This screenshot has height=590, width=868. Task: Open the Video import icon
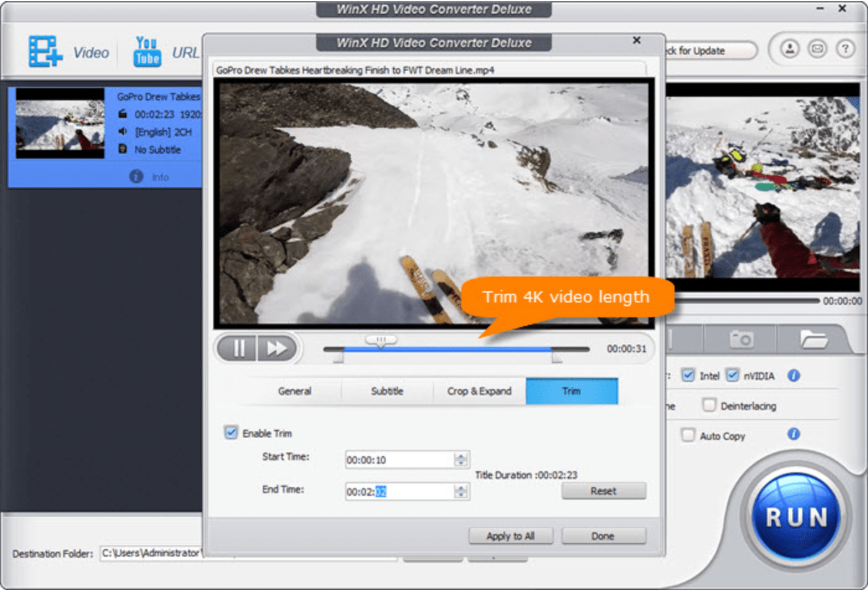pyautogui.click(x=46, y=50)
